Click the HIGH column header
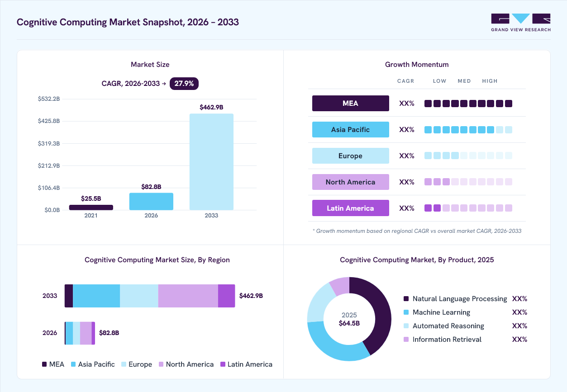567x392 pixels. point(490,81)
